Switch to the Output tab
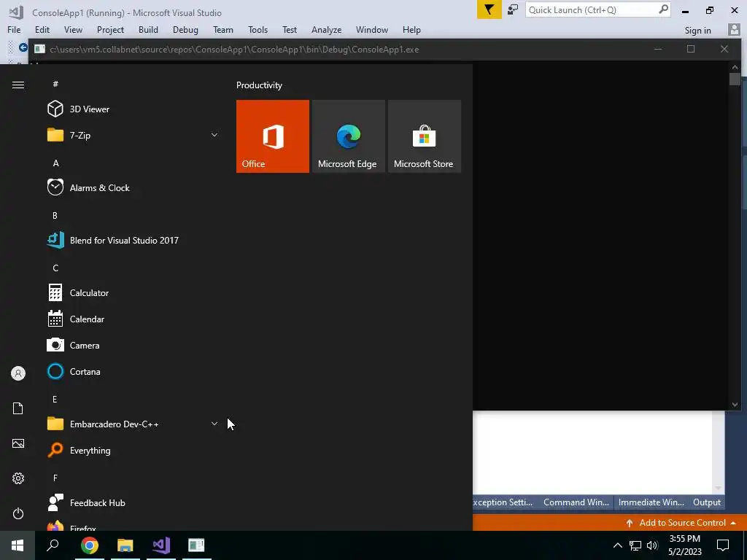Image resolution: width=747 pixels, height=560 pixels. pos(706,502)
